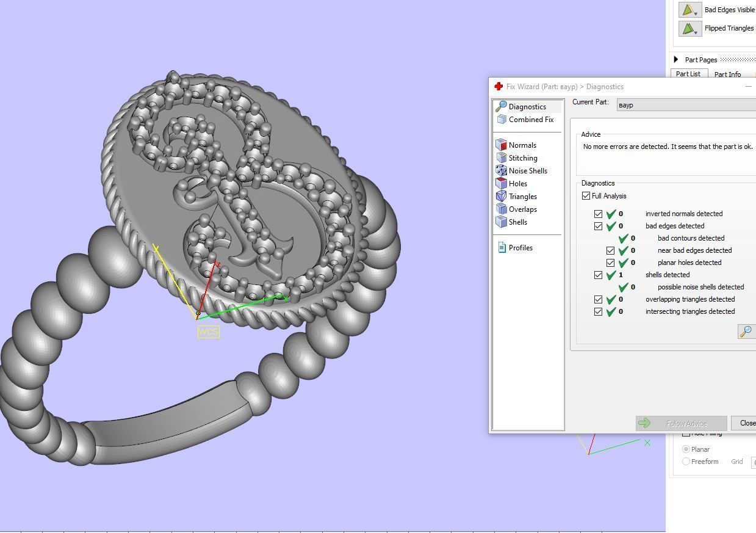Toggle planar holes detected checkbox

[610, 263]
